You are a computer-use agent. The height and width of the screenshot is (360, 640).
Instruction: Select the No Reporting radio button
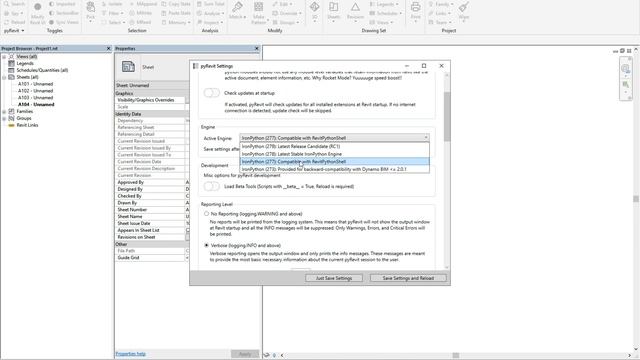point(207,213)
